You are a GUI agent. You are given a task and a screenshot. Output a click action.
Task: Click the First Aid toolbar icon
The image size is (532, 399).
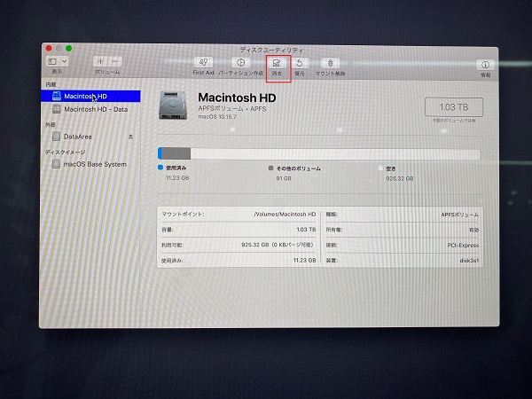coord(203,62)
